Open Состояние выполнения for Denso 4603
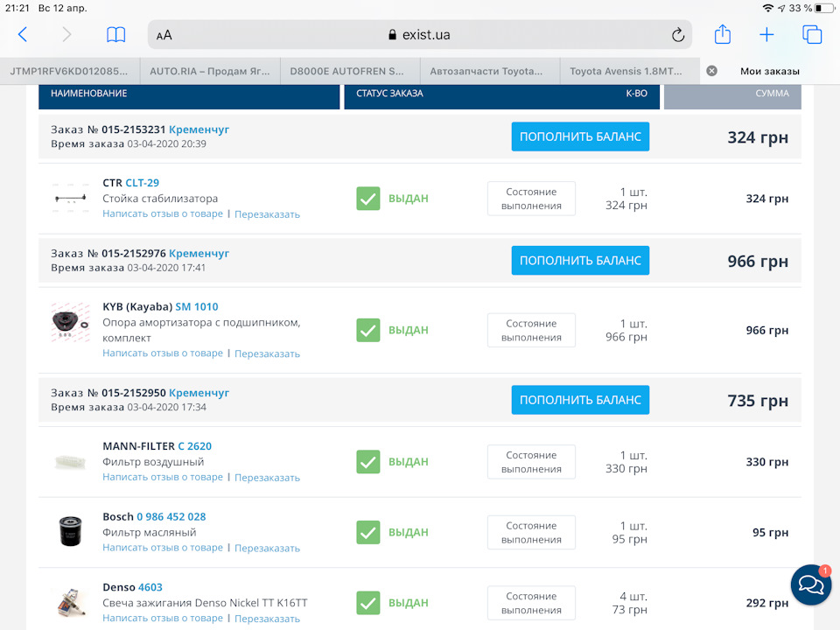The image size is (840, 630). click(531, 603)
